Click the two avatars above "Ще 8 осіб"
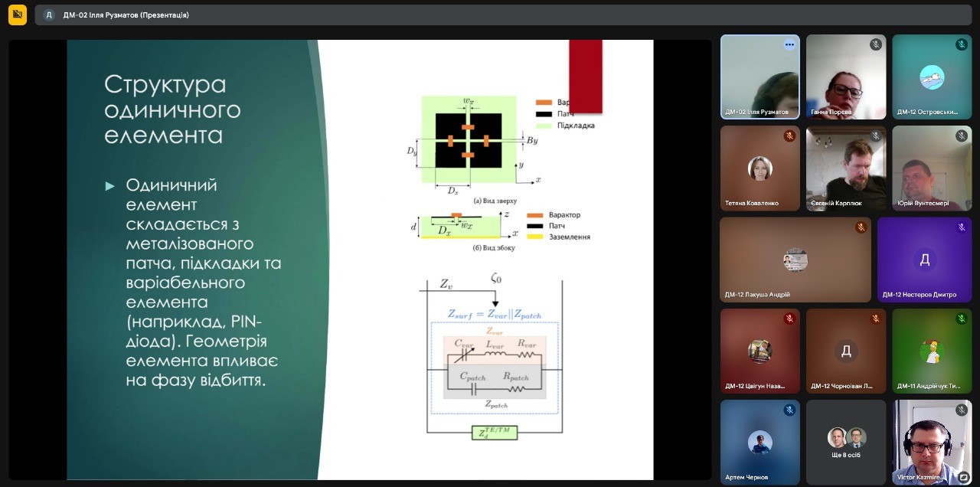This screenshot has height=487, width=980. (x=846, y=437)
